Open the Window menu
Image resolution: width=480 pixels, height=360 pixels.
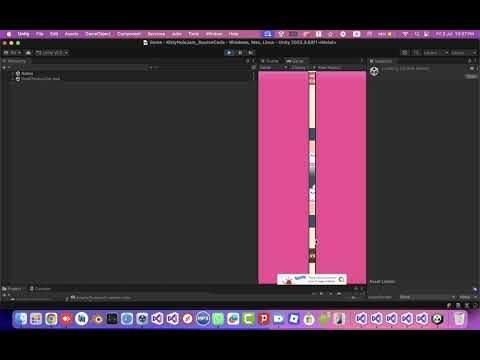(214, 34)
